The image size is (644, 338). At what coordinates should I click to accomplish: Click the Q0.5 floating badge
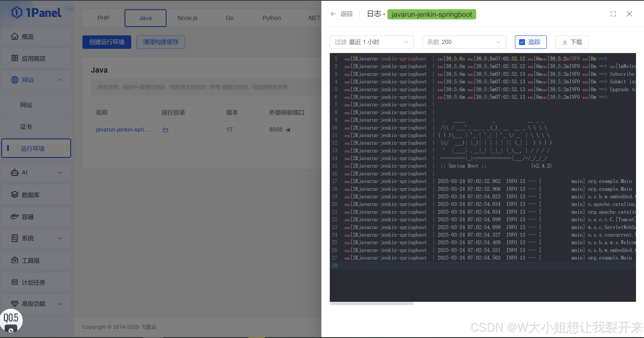tap(11, 321)
